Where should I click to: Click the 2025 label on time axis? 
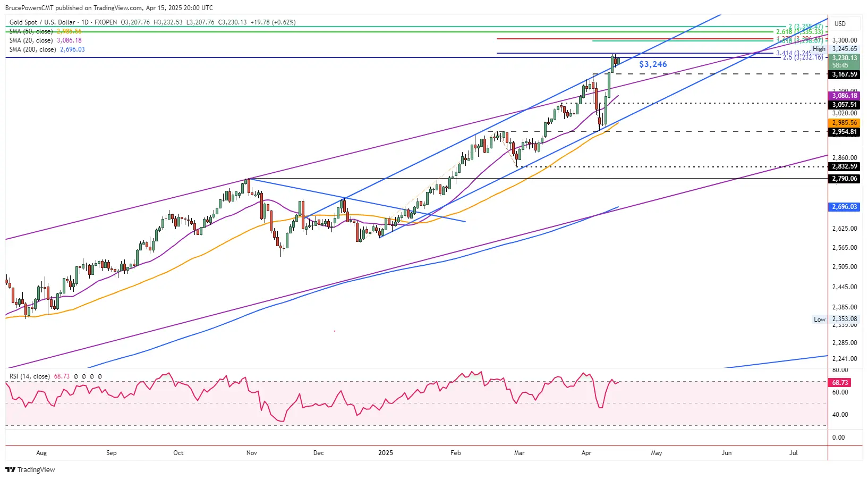pos(385,453)
